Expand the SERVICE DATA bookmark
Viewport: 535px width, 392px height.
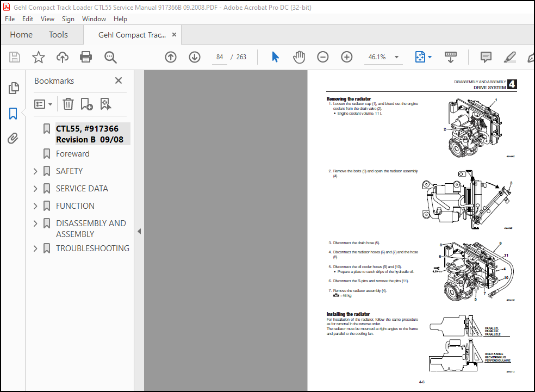click(x=35, y=189)
